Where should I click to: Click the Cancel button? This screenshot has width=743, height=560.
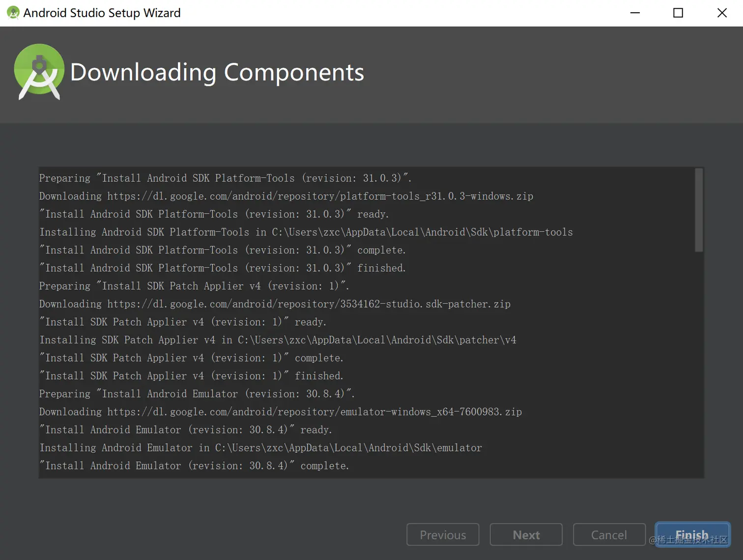[609, 534]
